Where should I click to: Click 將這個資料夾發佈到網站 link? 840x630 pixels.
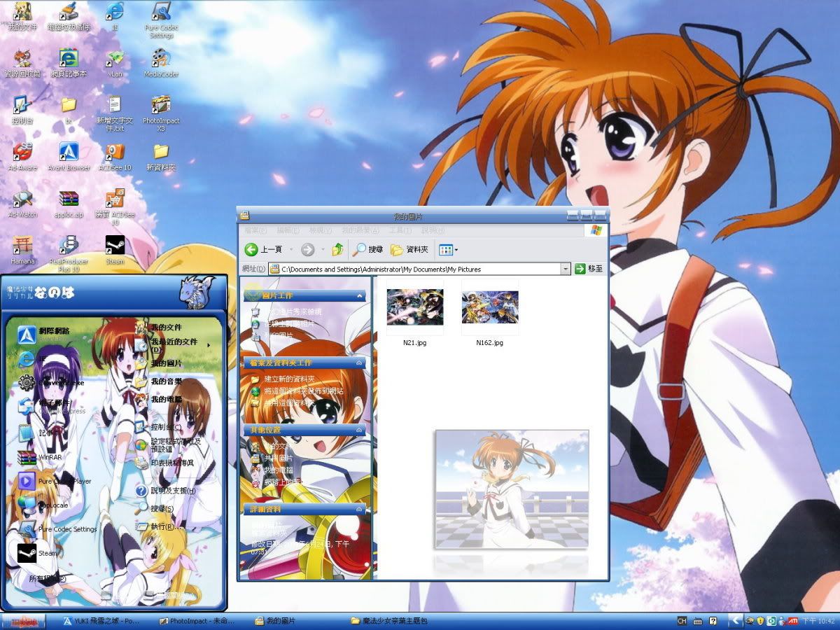(297, 391)
